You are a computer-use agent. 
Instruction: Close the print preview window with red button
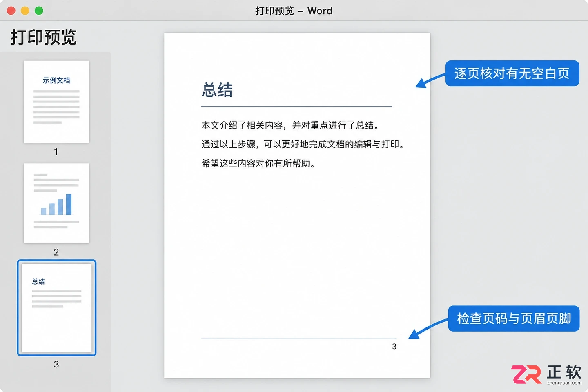pos(11,11)
